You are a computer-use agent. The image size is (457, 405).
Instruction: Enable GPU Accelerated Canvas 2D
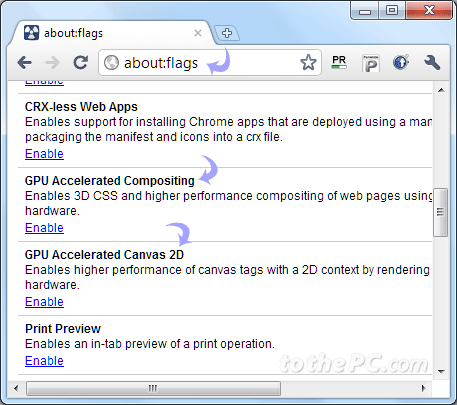(44, 302)
